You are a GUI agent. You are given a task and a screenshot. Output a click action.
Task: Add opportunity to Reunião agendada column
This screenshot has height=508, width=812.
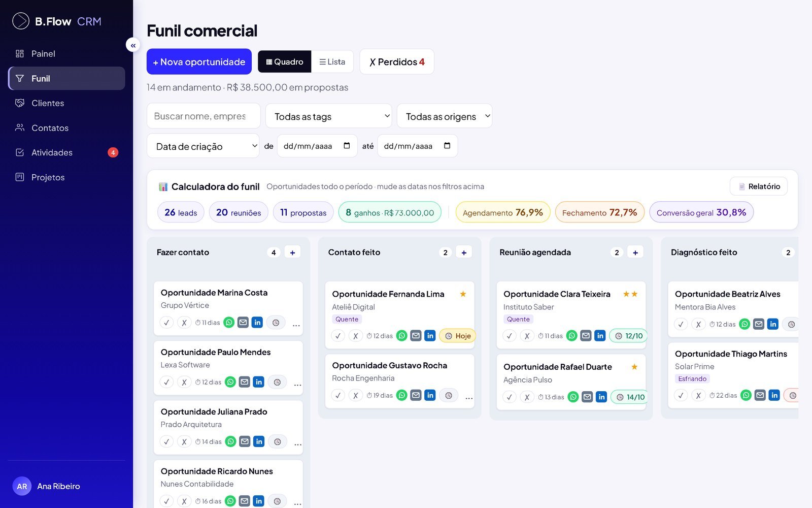pos(635,252)
